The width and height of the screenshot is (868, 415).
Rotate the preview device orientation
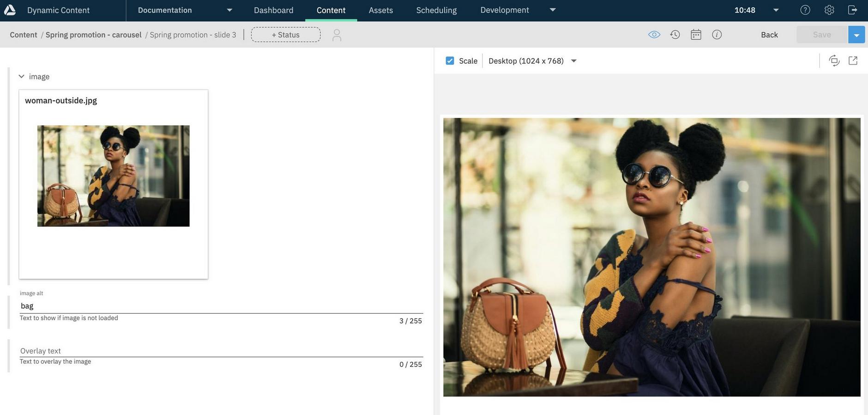834,61
